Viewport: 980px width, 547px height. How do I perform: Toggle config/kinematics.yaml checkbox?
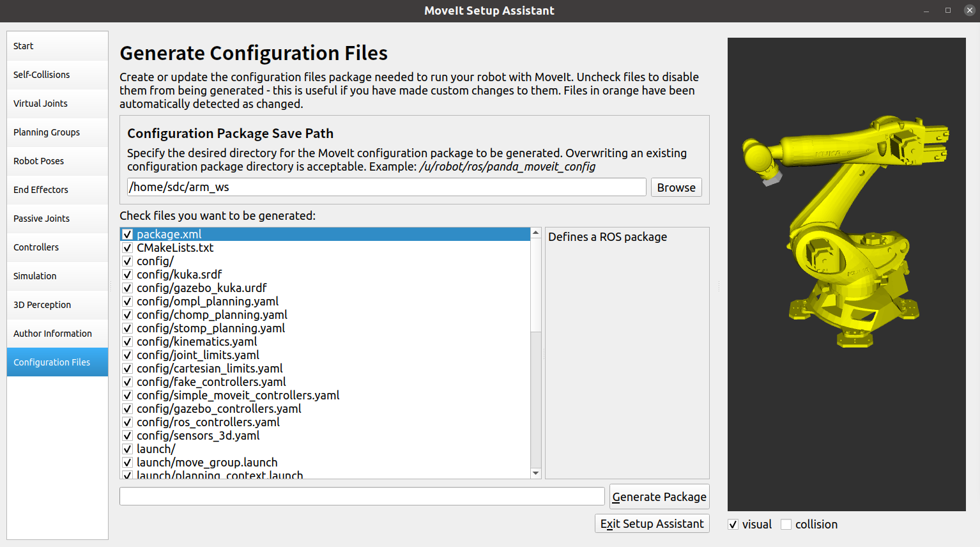click(x=128, y=342)
